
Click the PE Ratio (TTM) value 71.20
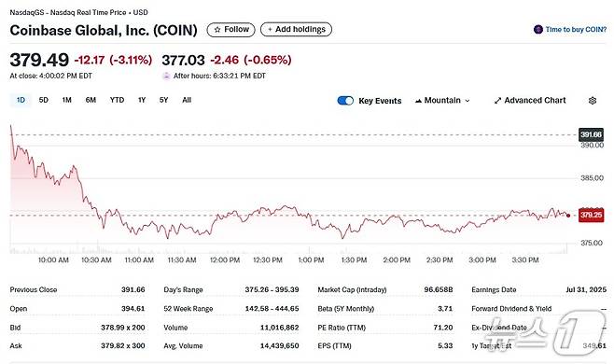coord(443,328)
